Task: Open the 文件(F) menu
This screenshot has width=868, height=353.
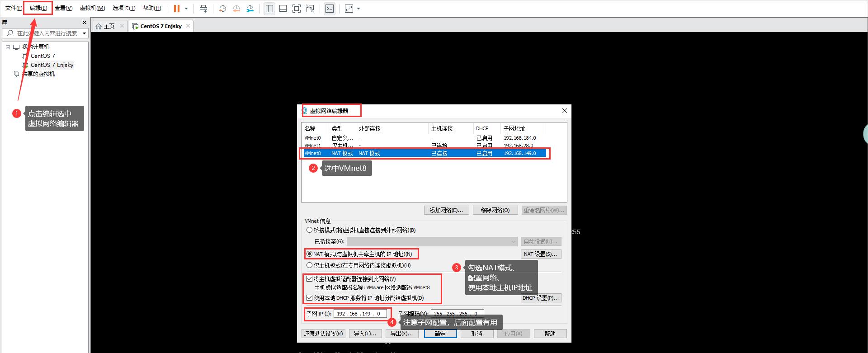Action: point(14,8)
